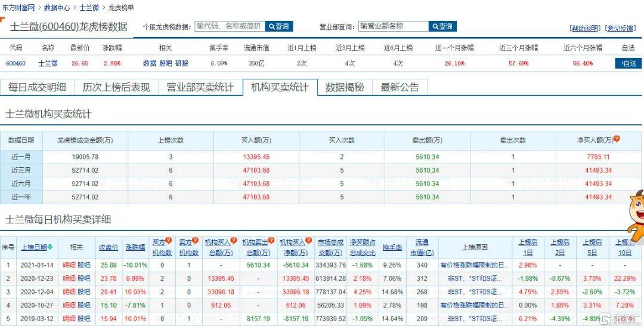The image size is (644, 329).
Task: Sort by 净买额占总成交比 column header
Action: pyautogui.click(x=363, y=247)
